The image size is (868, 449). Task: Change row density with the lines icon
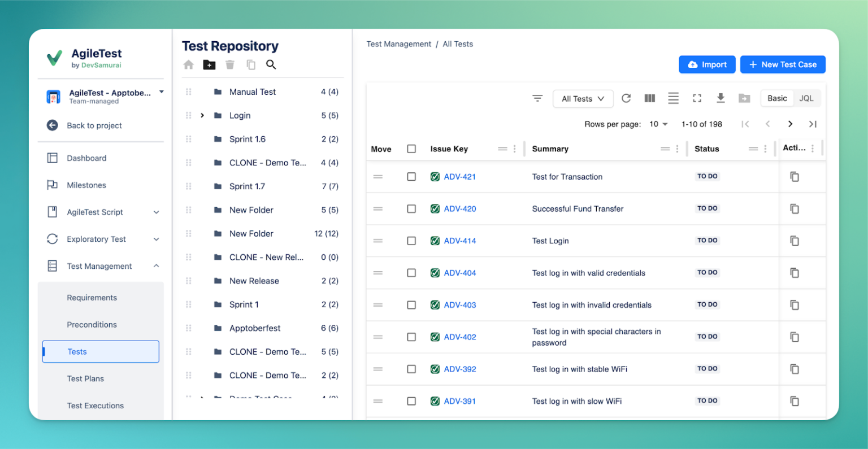tap(673, 98)
